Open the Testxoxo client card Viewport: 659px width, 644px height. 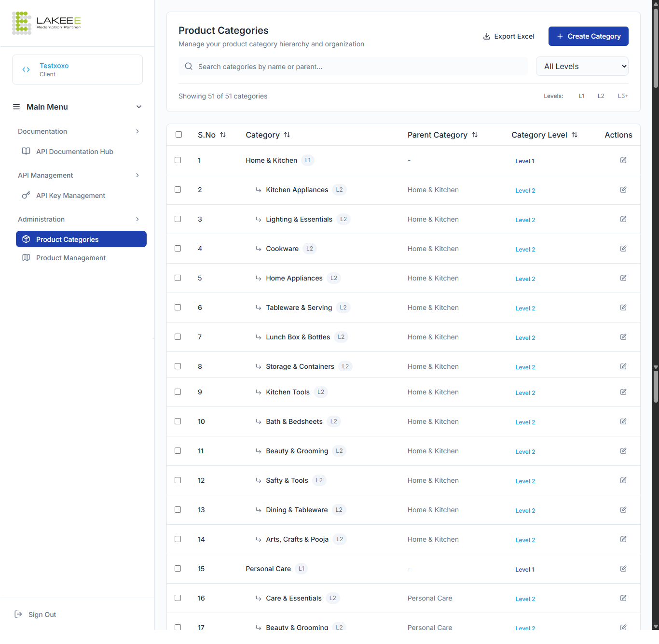[77, 70]
